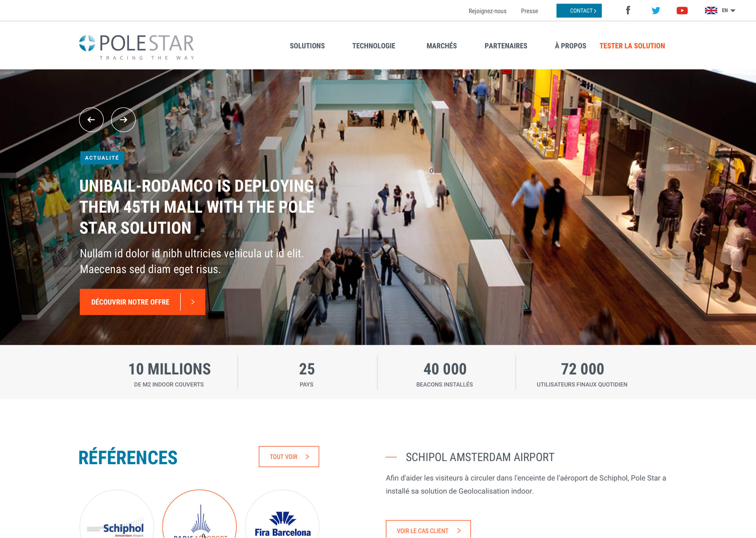The width and height of the screenshot is (756, 538).
Task: Select the Paris Aéroport logo circle
Action: click(200, 514)
